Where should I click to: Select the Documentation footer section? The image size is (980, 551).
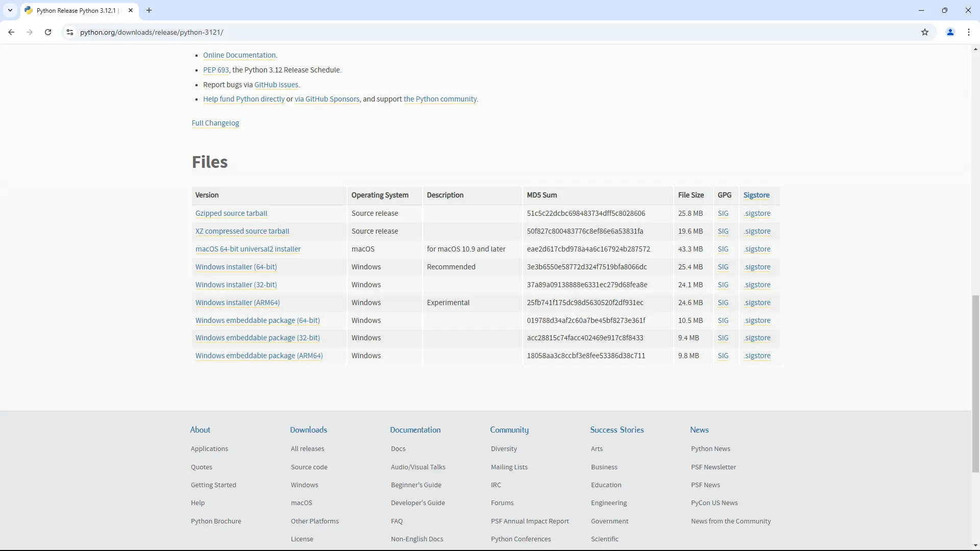[x=415, y=429]
